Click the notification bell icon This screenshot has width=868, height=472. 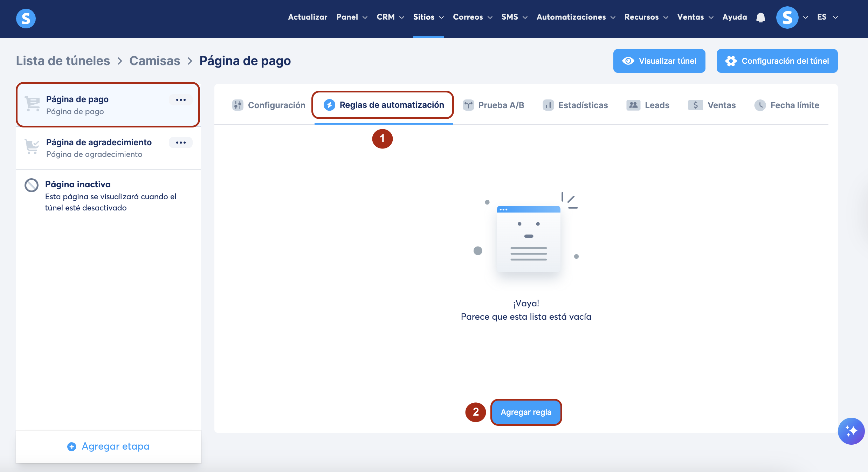[x=760, y=18]
